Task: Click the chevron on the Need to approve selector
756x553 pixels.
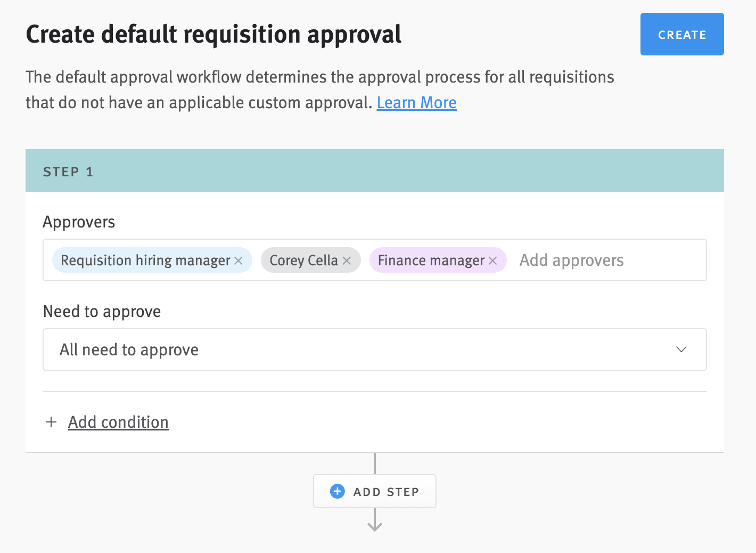Action: point(681,349)
